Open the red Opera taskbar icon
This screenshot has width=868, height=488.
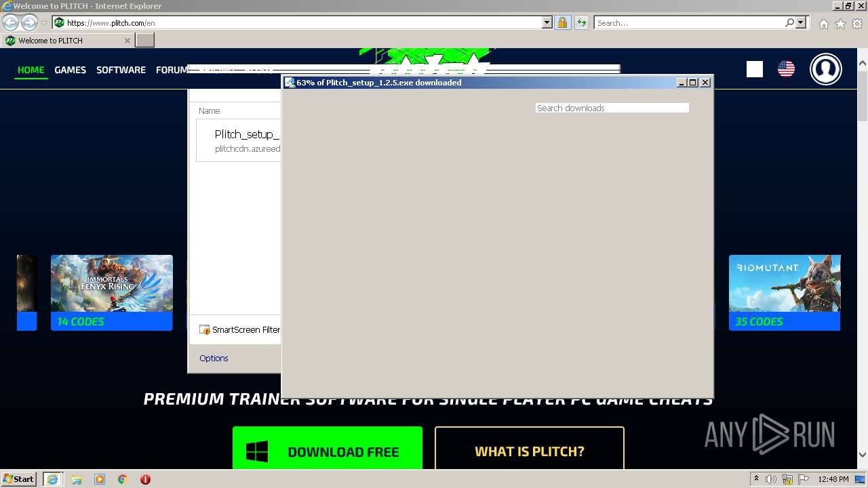tap(145, 479)
